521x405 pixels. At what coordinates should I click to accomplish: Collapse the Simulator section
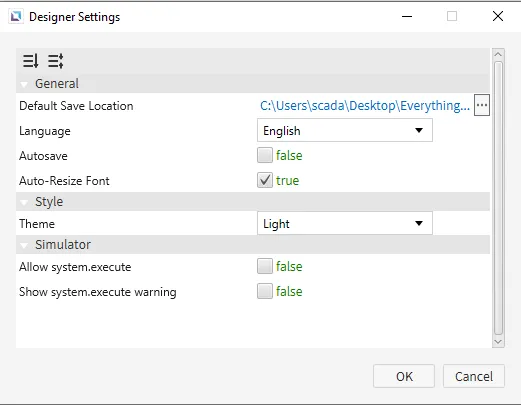tap(24, 245)
